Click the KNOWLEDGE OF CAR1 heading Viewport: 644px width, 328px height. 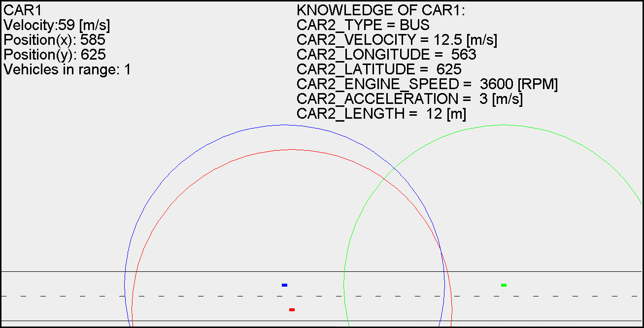(x=381, y=10)
